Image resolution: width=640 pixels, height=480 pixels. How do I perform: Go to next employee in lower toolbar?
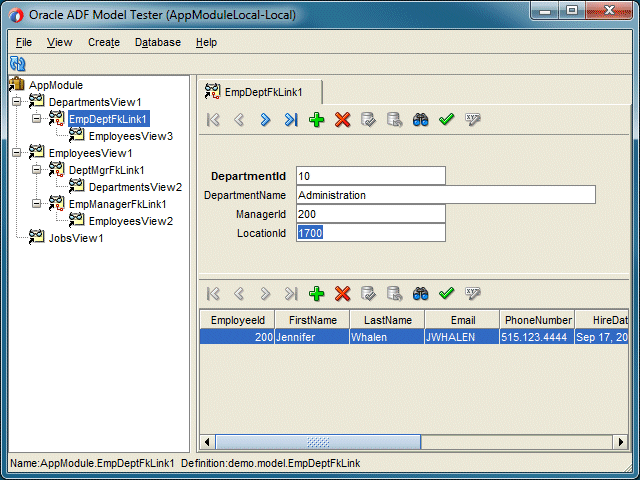pyautogui.click(x=265, y=293)
